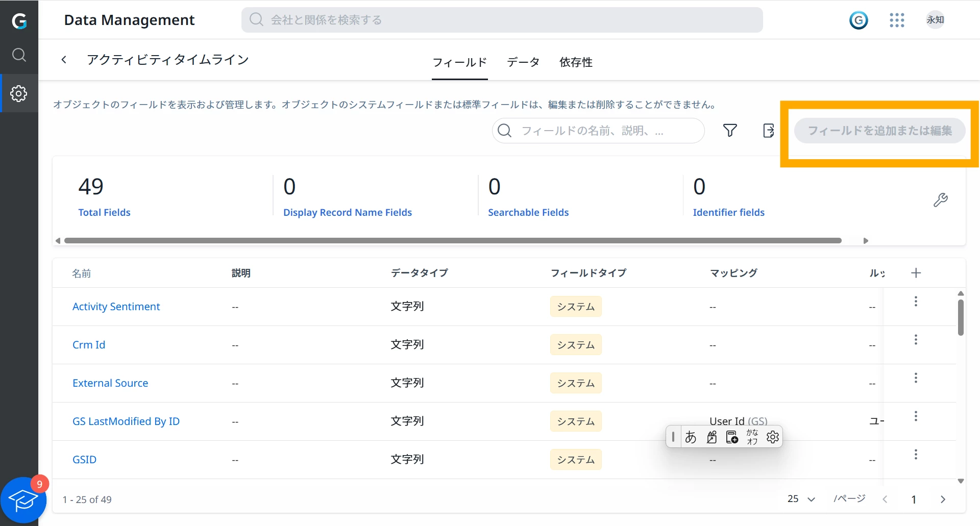Click the 名前 column header
This screenshot has width=980, height=526.
pos(81,273)
